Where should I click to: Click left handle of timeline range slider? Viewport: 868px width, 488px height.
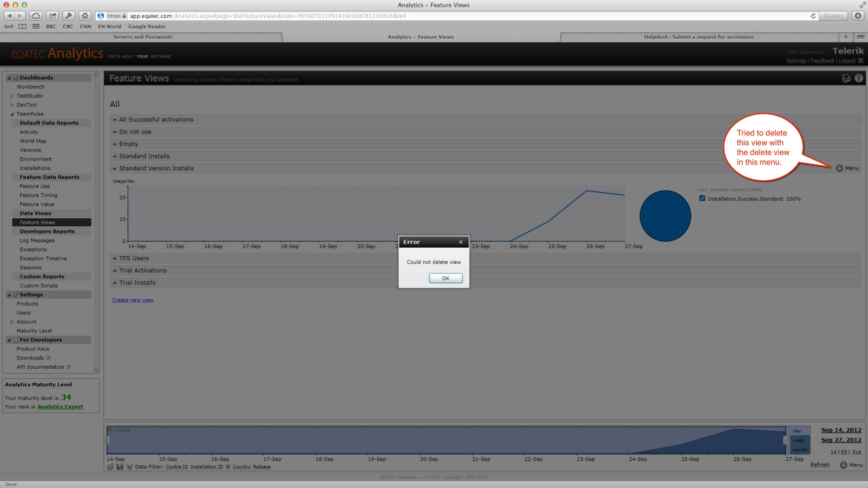[x=108, y=440]
